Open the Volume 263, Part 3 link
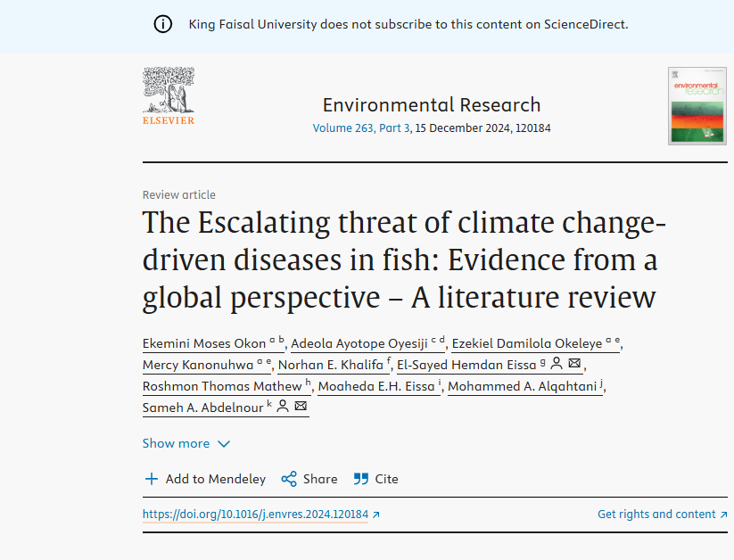 (x=361, y=128)
